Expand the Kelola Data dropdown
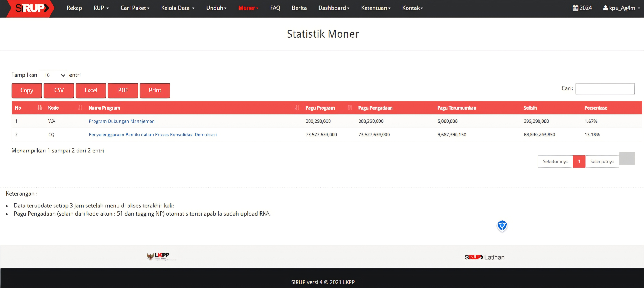 [x=178, y=8]
